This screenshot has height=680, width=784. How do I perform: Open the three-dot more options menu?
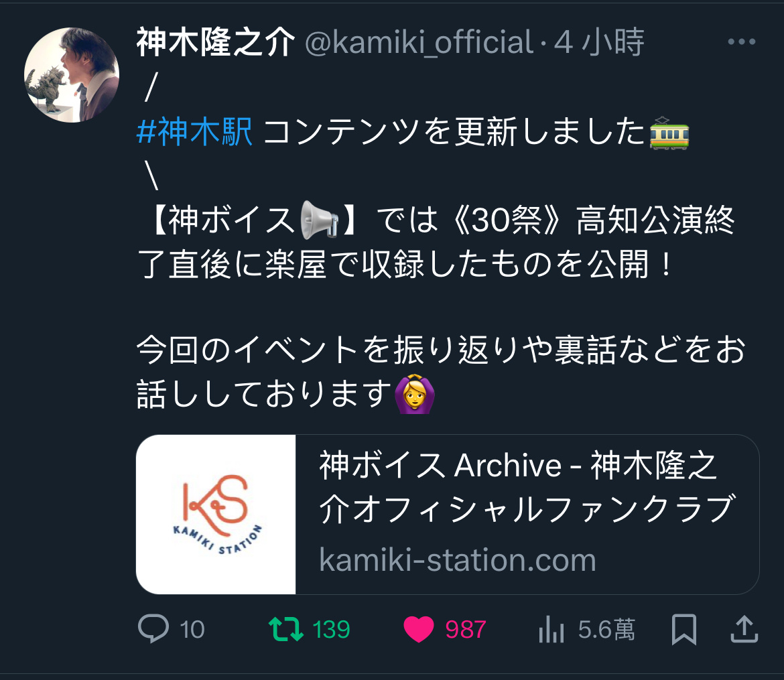742,42
